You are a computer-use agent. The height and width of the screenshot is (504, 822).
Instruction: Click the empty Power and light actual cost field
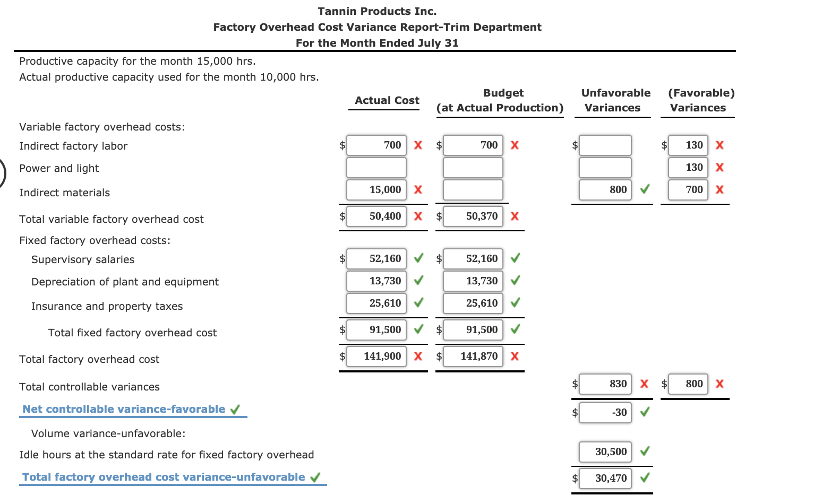pos(376,167)
